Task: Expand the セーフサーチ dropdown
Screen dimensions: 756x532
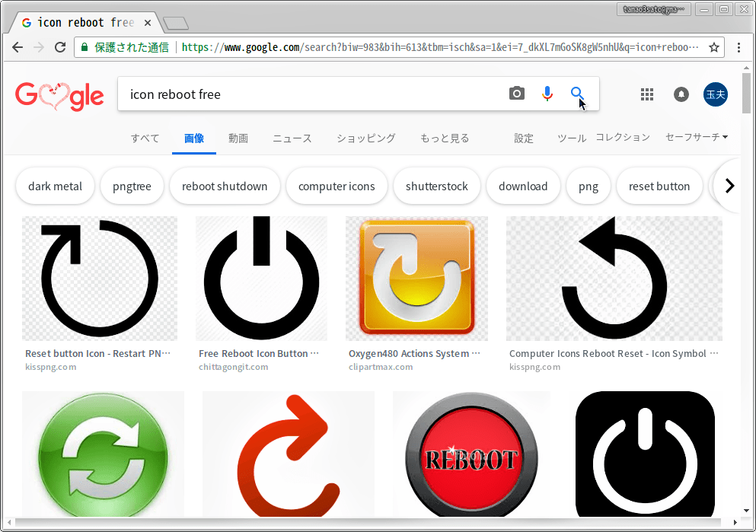Action: 696,137
